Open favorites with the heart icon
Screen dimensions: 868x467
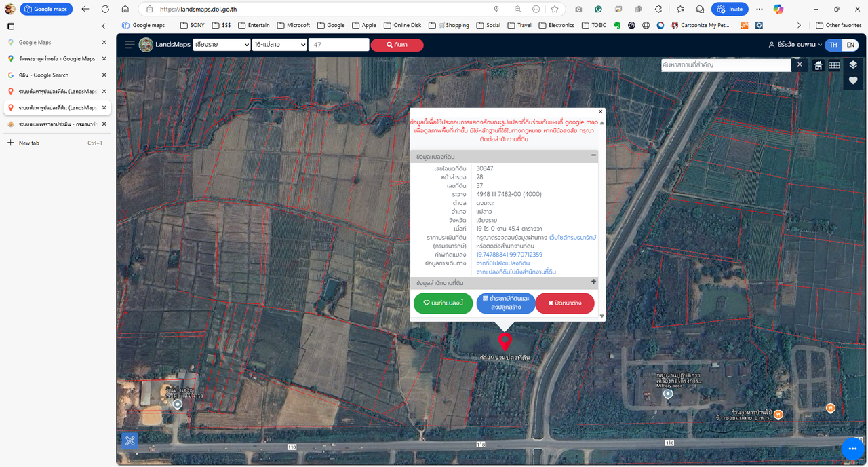[853, 81]
